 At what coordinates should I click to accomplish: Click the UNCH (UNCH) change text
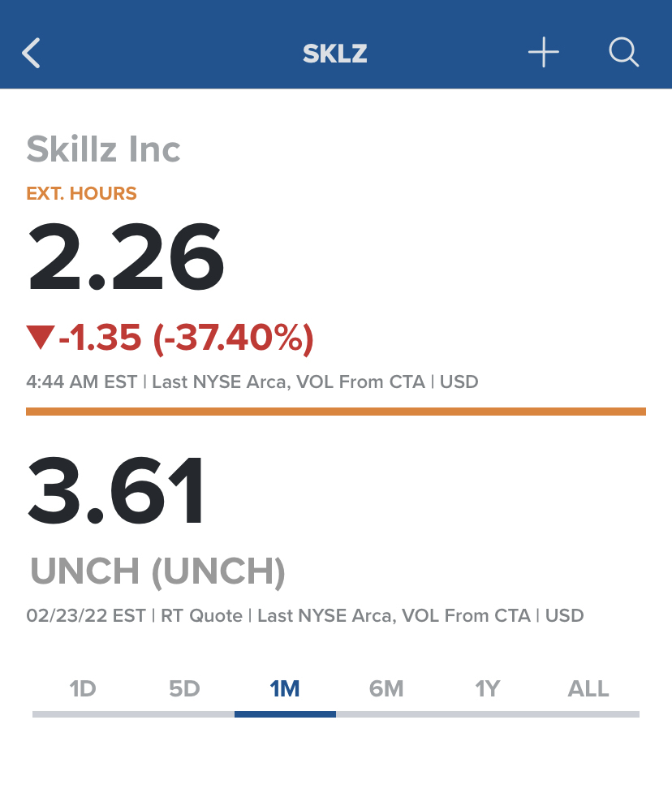[x=157, y=572]
